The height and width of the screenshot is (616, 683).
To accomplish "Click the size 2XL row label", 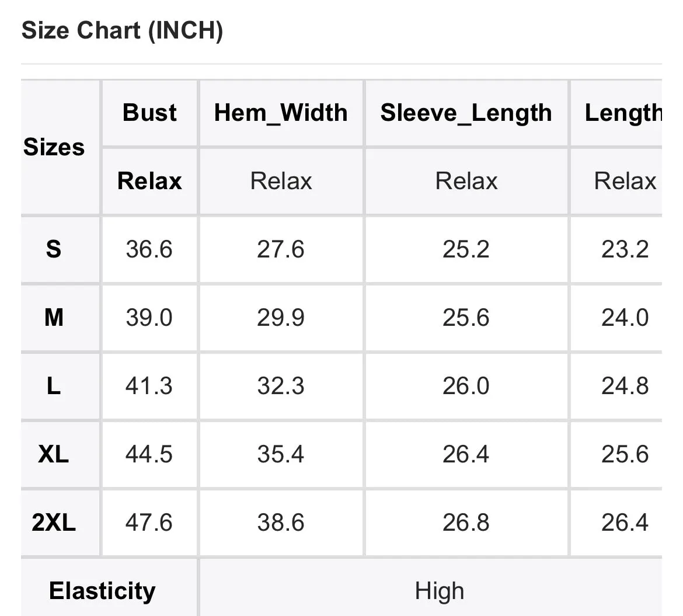I will [54, 522].
